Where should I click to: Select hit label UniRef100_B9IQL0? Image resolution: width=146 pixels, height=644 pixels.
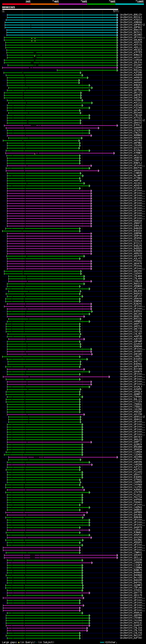pos(131,17)
